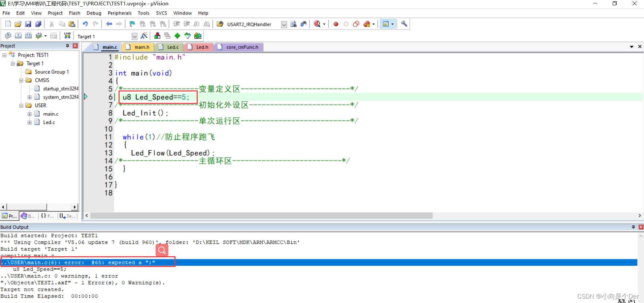Translate the current file icon
This screenshot has width=644, height=303.
pyautogui.click(x=8, y=35)
